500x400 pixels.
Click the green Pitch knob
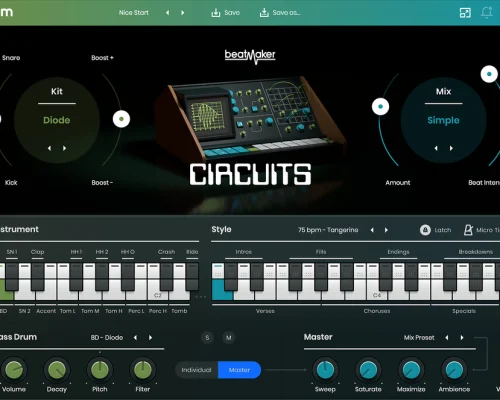pyautogui.click(x=100, y=370)
